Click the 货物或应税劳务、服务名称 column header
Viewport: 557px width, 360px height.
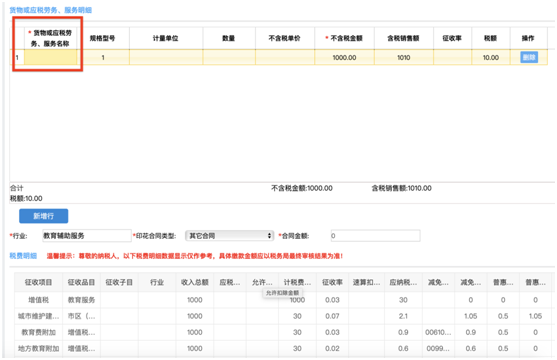pos(50,38)
